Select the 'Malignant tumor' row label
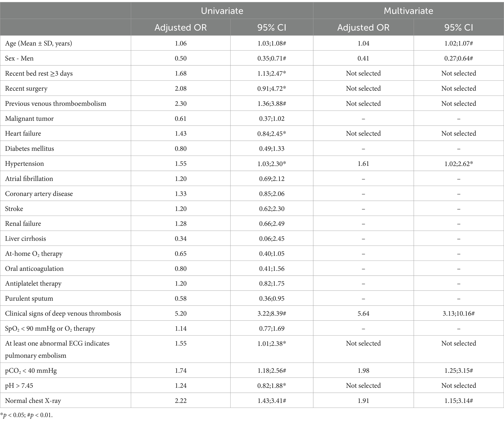Viewport: 504px width, 422px height. pyautogui.click(x=29, y=119)
